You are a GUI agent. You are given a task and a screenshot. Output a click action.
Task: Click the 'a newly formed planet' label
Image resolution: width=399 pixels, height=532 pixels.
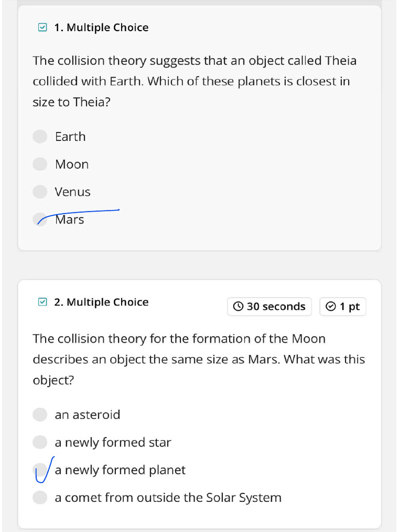point(120,470)
